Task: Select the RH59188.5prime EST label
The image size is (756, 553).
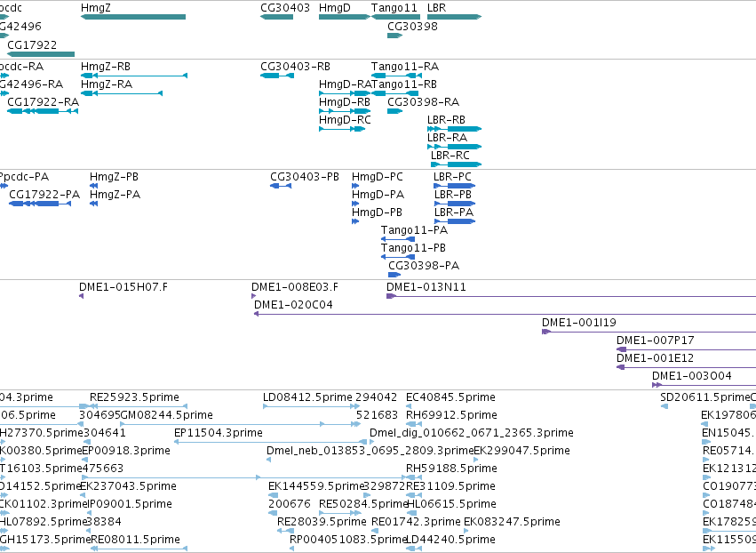Action: point(451,469)
